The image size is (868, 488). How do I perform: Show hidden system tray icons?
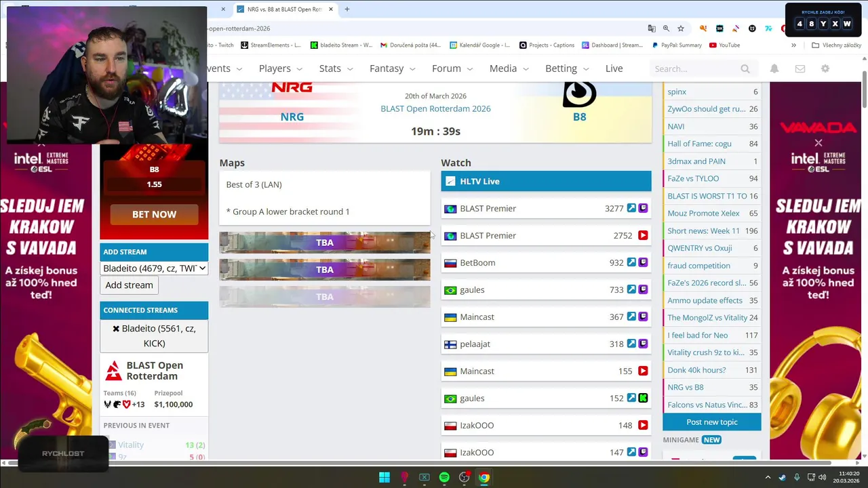click(x=768, y=477)
